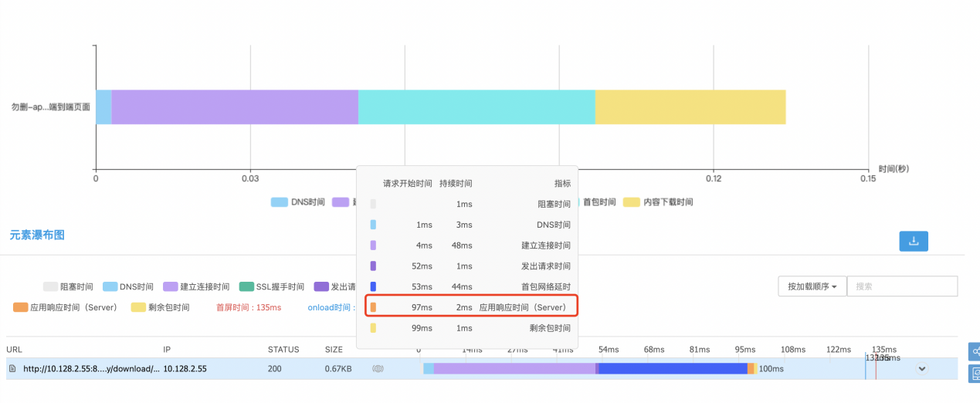Click the cyan first-packet segment in top chart

[476, 107]
